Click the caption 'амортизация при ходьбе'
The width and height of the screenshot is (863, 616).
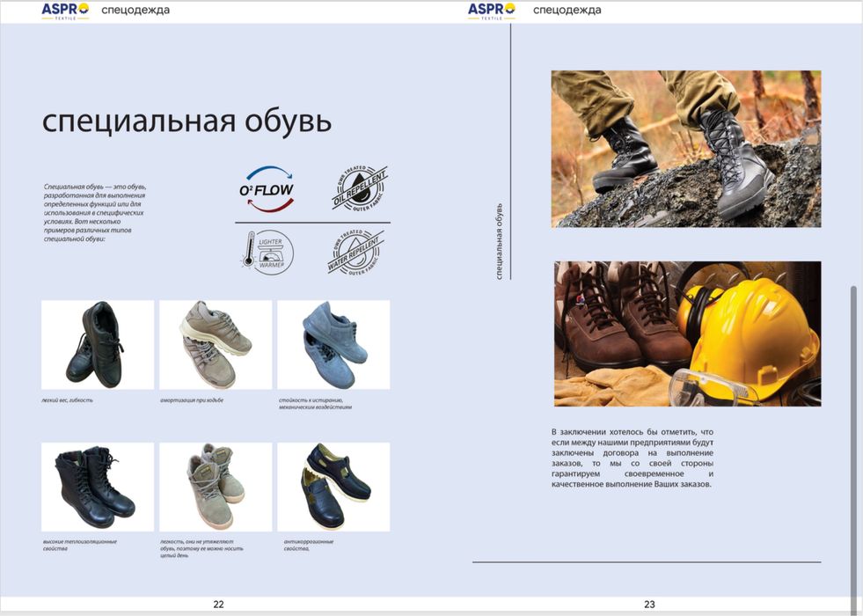click(x=192, y=400)
